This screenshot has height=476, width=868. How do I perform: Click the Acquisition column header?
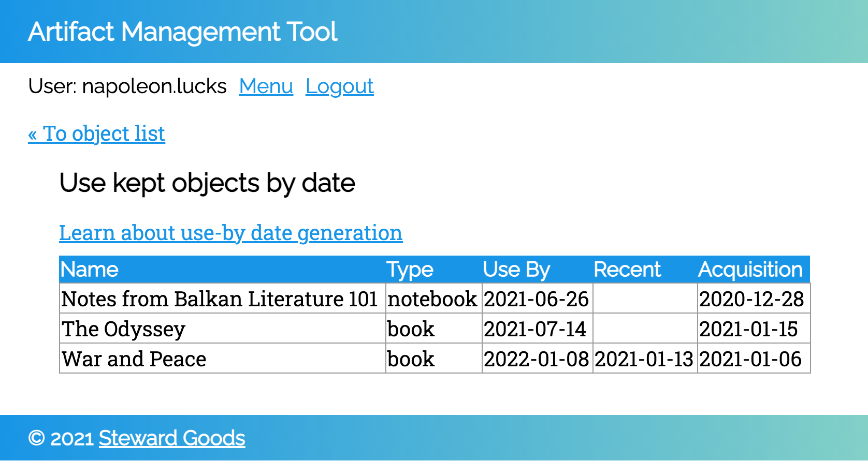(x=750, y=270)
